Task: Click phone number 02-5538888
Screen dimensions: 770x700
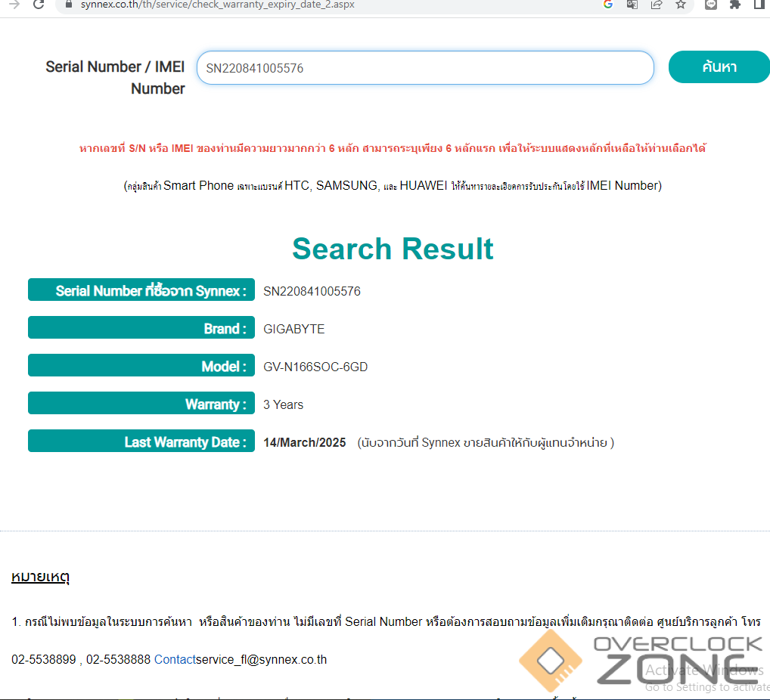Action: (118, 659)
